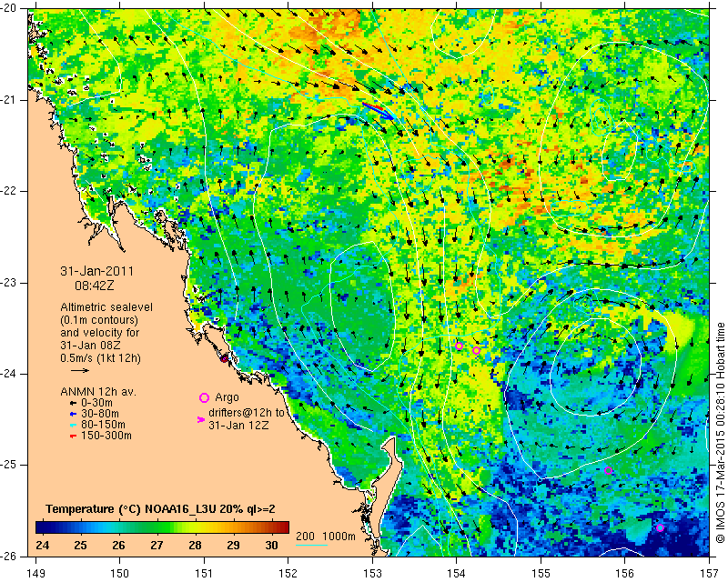Click the latitude axis label -26

tap(8, 556)
